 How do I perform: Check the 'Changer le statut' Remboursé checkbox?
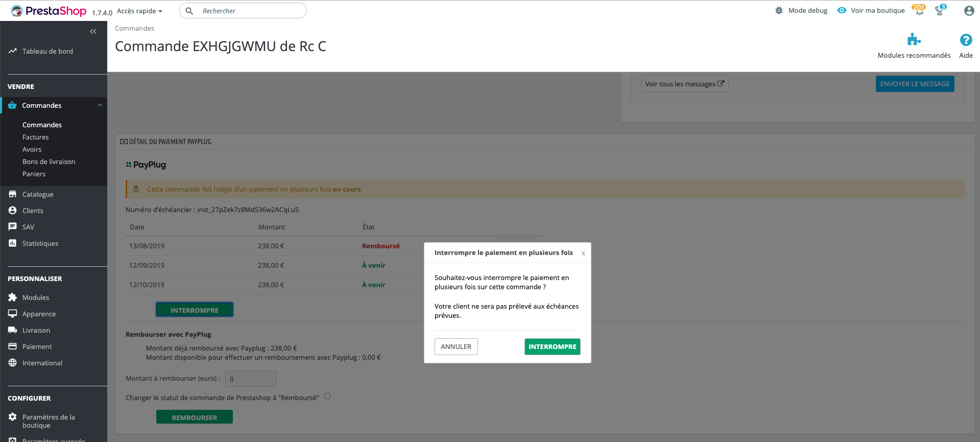[327, 396]
